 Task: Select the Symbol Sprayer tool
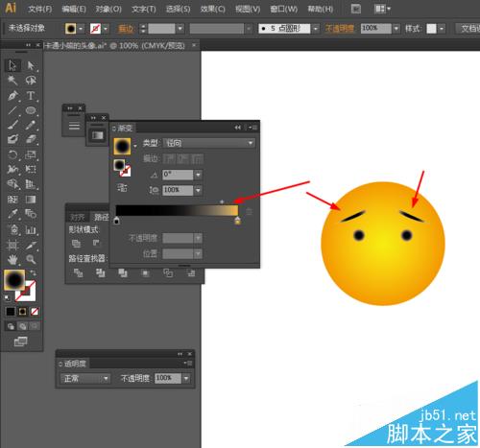pos(12,229)
